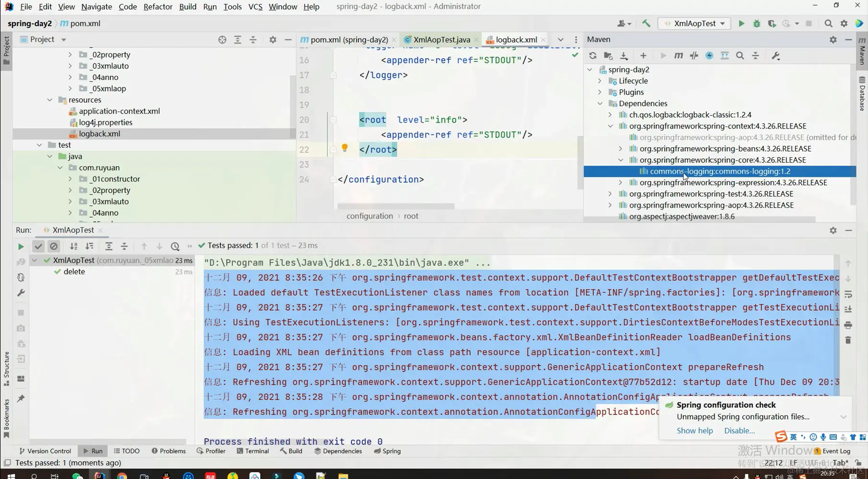The height and width of the screenshot is (479, 868).
Task: Click Show help link in Spring notification
Action: (x=694, y=431)
